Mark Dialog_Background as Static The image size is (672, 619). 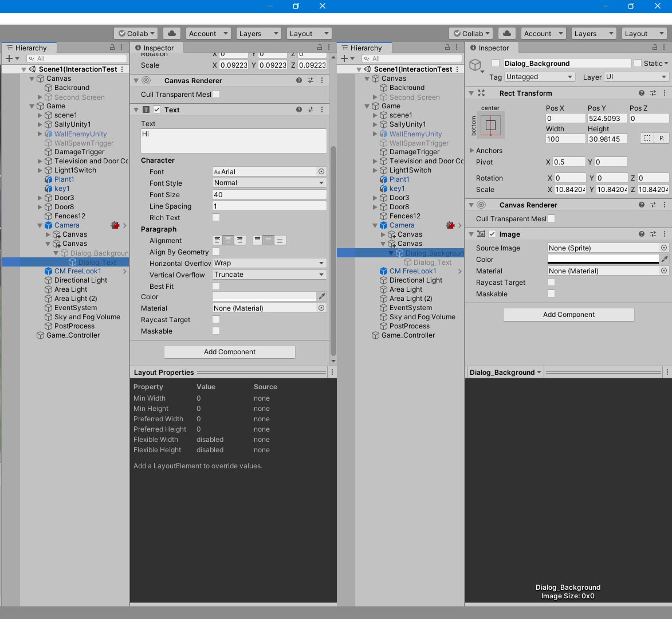(x=638, y=63)
